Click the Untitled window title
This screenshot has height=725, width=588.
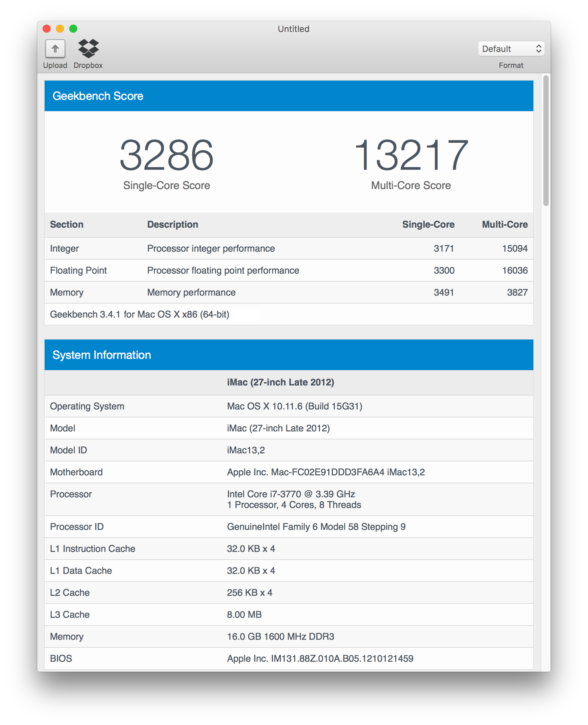294,29
